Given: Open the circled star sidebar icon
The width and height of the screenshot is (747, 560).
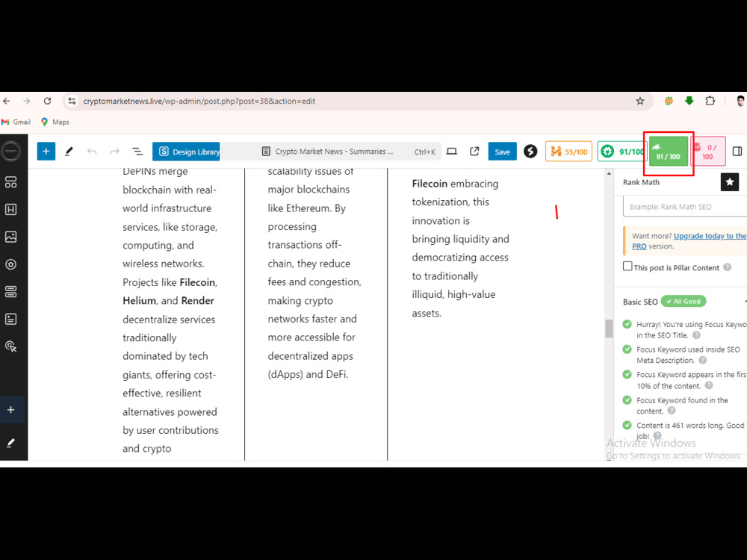Looking at the screenshot, I should click(x=11, y=264).
